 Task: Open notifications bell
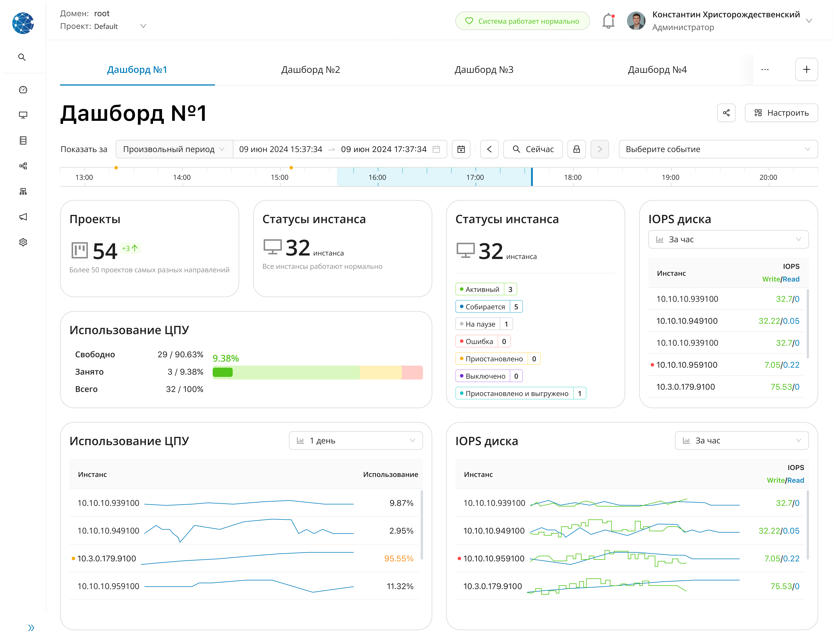[608, 21]
